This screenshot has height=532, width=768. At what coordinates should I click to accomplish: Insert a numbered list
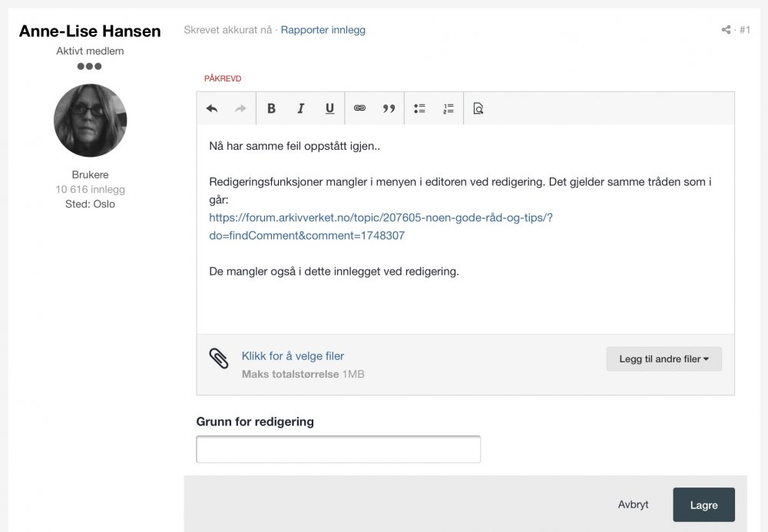point(449,109)
